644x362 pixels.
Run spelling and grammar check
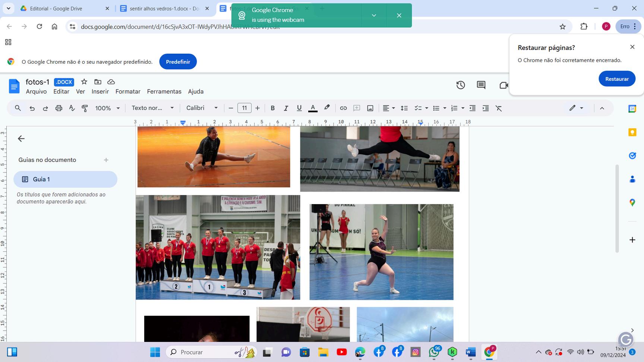[72, 108]
